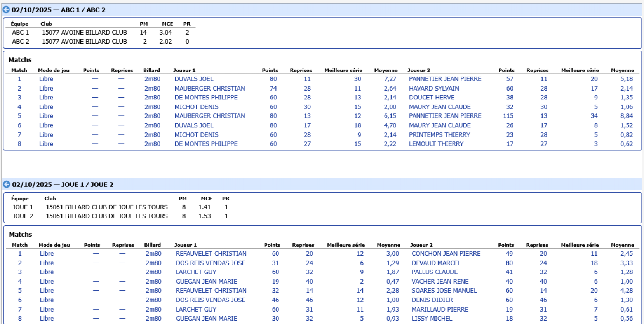Click on LEMOULT THIERRY's name
This screenshot has height=324, width=644.
(x=436, y=144)
